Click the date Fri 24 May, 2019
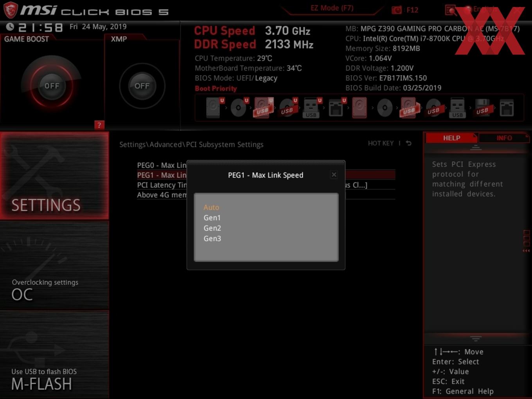The image size is (532, 399). (98, 27)
